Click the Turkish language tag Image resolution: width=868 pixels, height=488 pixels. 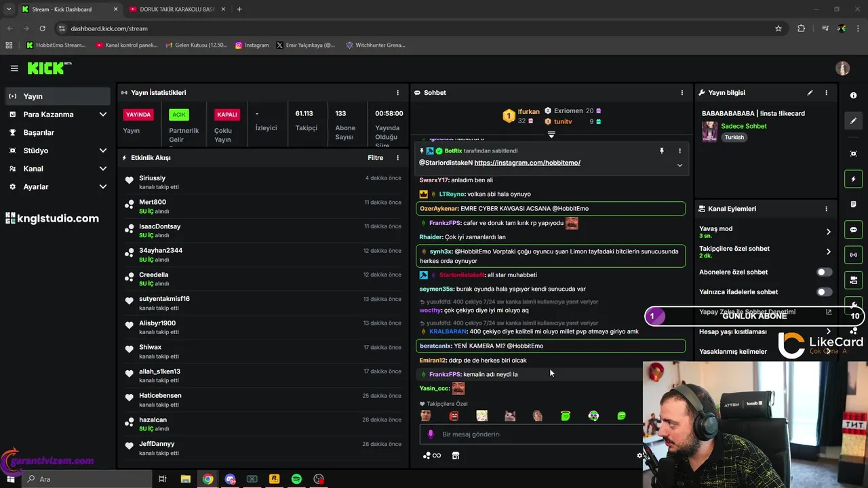tap(734, 137)
